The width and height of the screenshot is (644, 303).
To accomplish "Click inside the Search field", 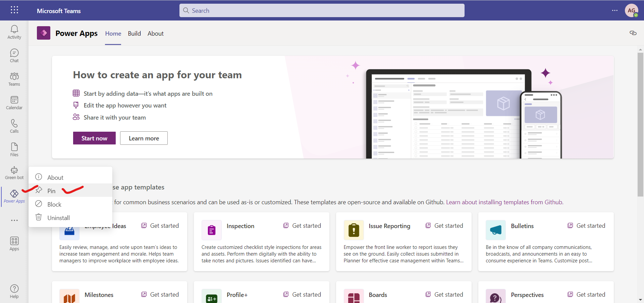I will coord(321,10).
